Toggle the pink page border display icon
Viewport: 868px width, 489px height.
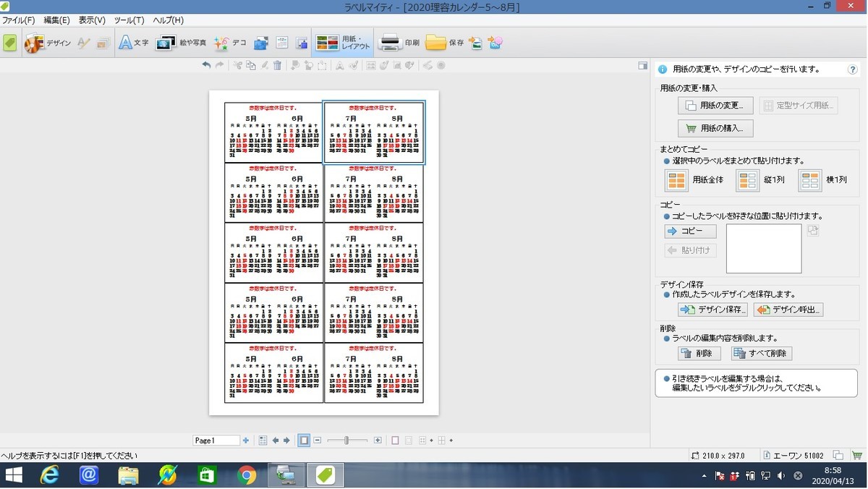395,440
